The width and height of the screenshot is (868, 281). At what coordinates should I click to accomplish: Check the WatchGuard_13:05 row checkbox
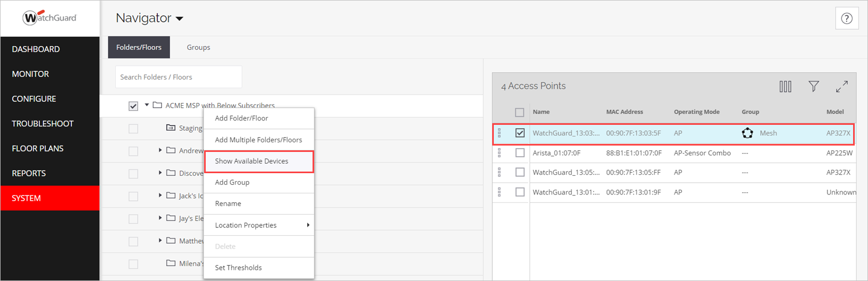[520, 173]
